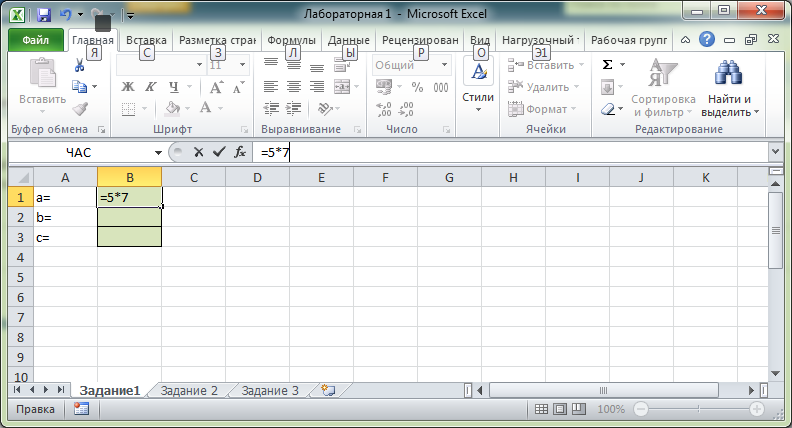792x428 pixels.
Task: Click the Insert Function fx icon
Action: click(x=240, y=152)
